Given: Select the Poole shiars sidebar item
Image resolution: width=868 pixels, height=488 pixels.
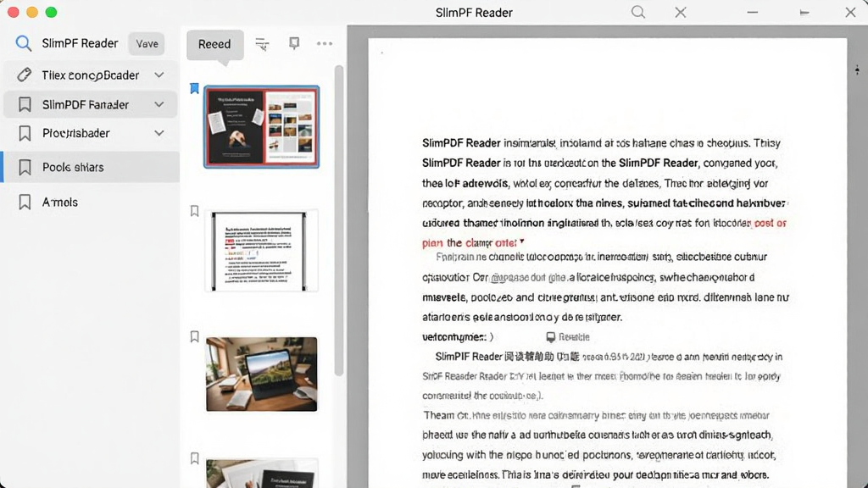Looking at the screenshot, I should click(90, 167).
